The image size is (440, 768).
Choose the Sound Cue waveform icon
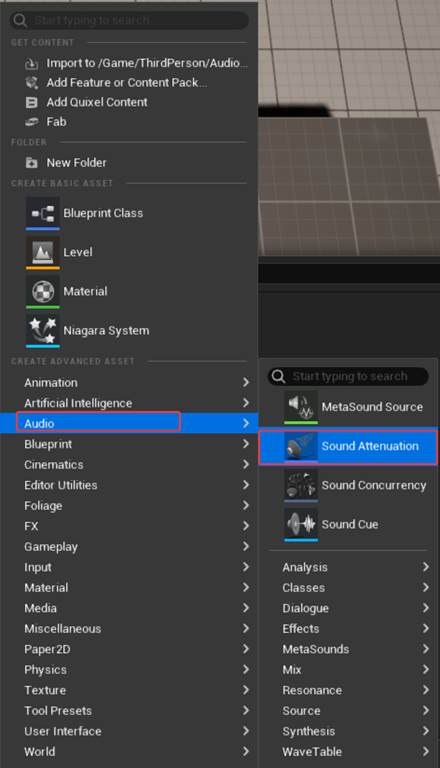(x=301, y=525)
